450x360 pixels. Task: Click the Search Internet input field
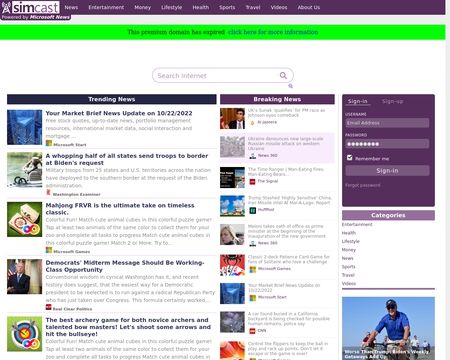click(x=217, y=75)
